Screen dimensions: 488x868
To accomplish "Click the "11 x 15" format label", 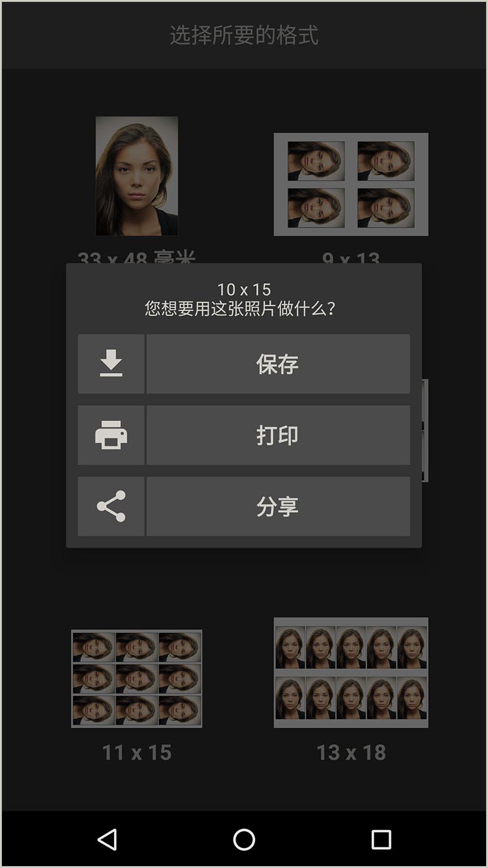I will (137, 753).
